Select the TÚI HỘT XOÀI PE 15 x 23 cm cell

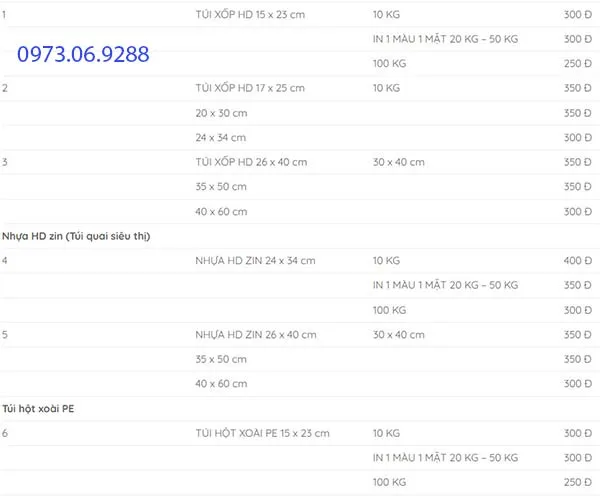click(262, 433)
